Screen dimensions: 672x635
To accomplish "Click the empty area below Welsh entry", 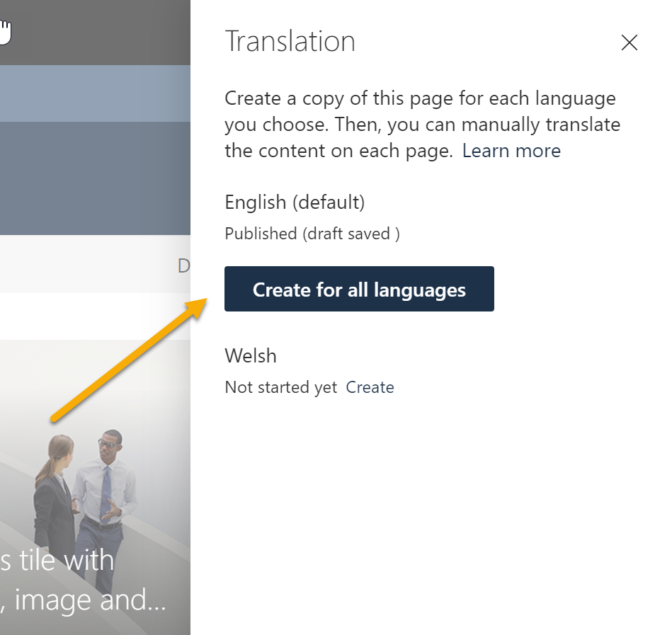I will pos(425,496).
